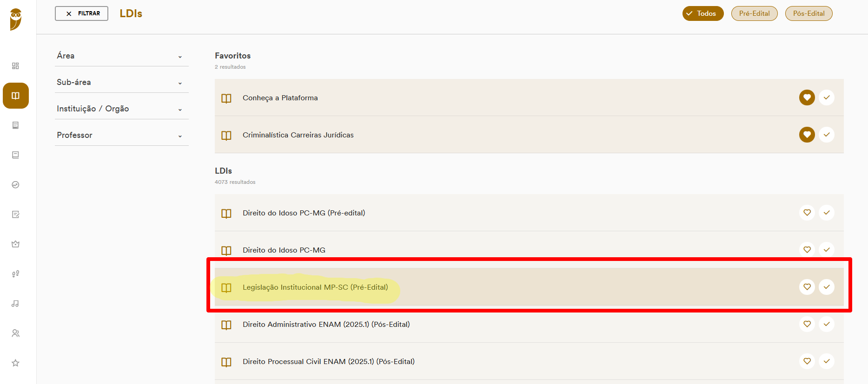
Task: Expand the Instituição / Orgão dropdown
Action: (x=122, y=109)
